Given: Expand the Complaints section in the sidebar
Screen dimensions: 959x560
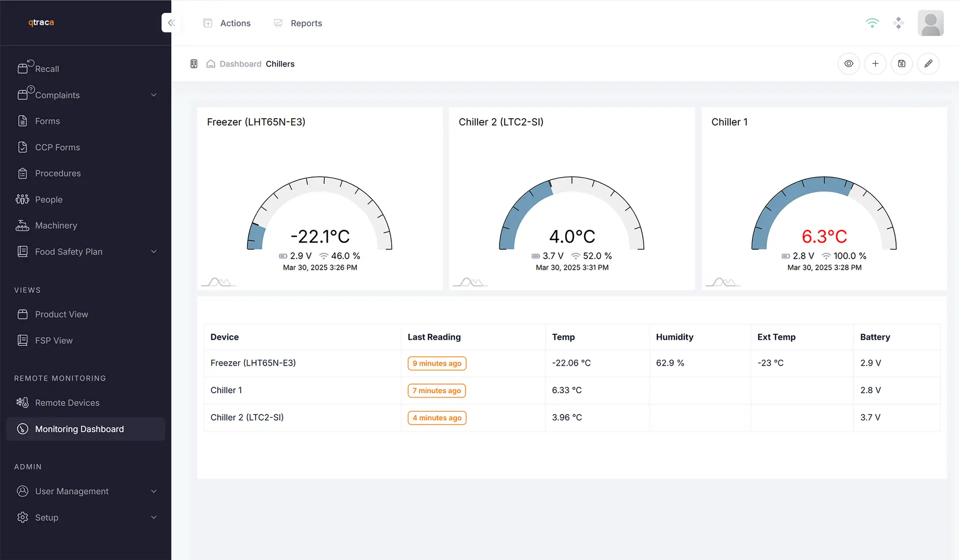Looking at the screenshot, I should point(154,95).
